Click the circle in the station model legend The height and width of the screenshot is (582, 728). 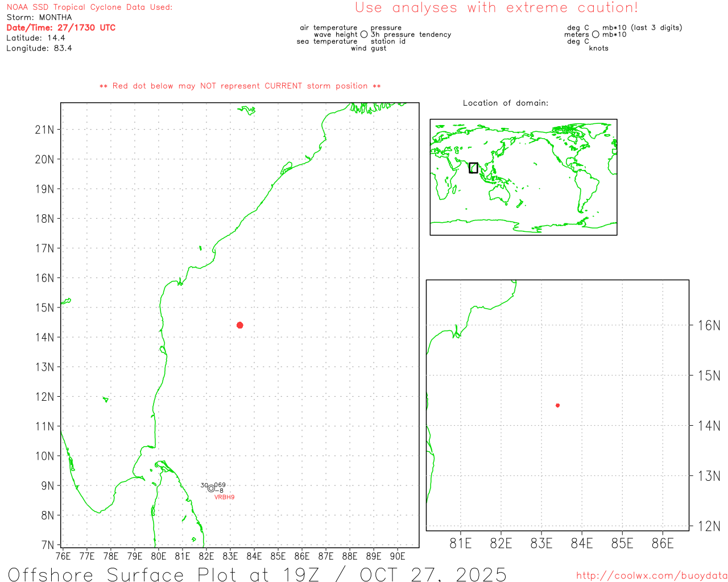[364, 35]
